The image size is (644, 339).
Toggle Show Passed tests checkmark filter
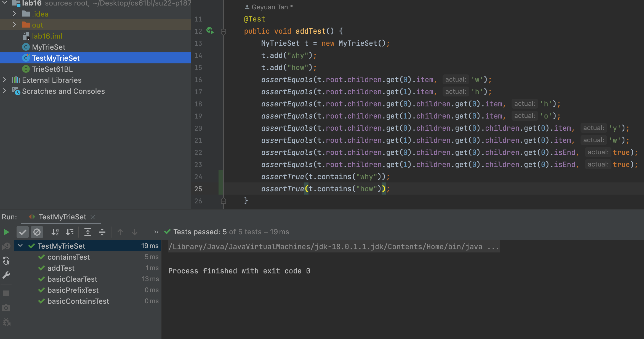coord(23,232)
